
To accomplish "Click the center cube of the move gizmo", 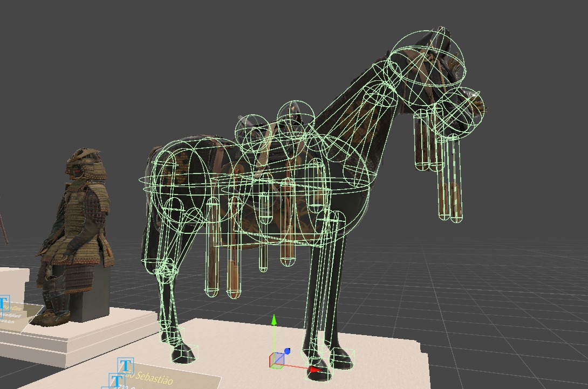I will [277, 360].
